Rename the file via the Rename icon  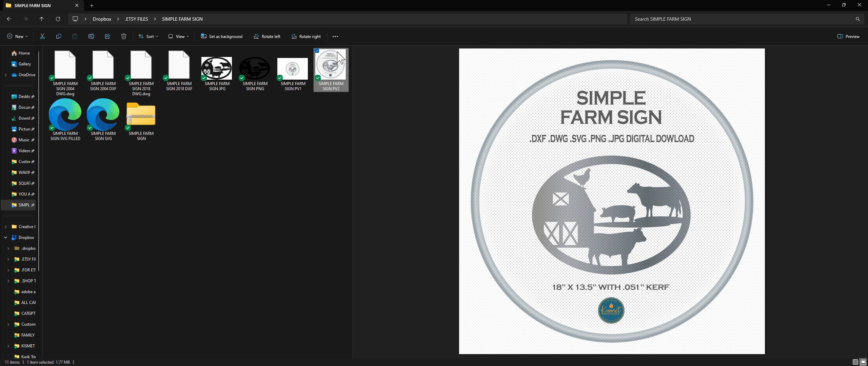[x=91, y=36]
